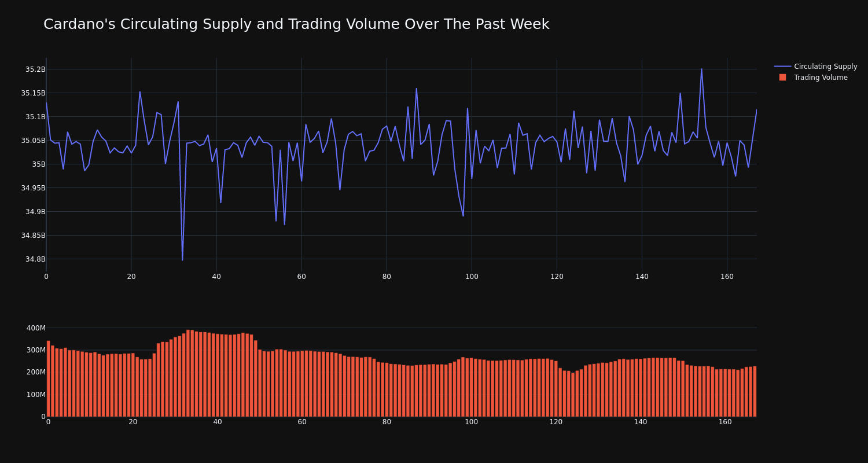Click the 35.1B y-axis label
Screen dimensions: 868x463
pos(35,117)
